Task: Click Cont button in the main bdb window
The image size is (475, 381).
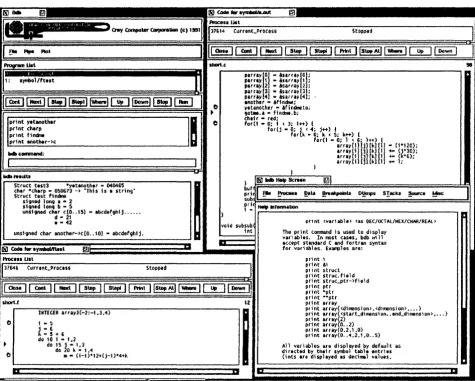Action: coord(14,102)
